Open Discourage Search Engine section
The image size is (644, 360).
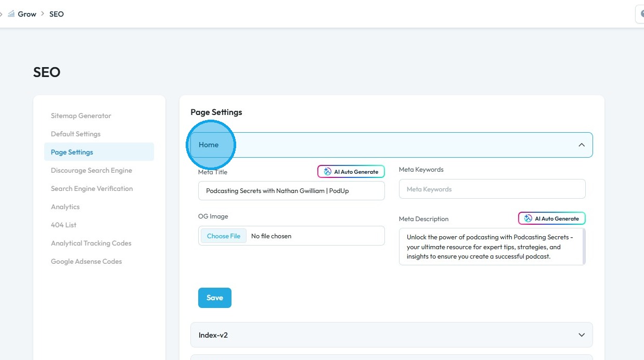point(92,170)
